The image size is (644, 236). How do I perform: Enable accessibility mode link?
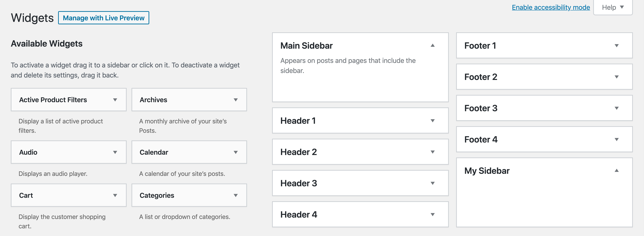click(x=551, y=7)
